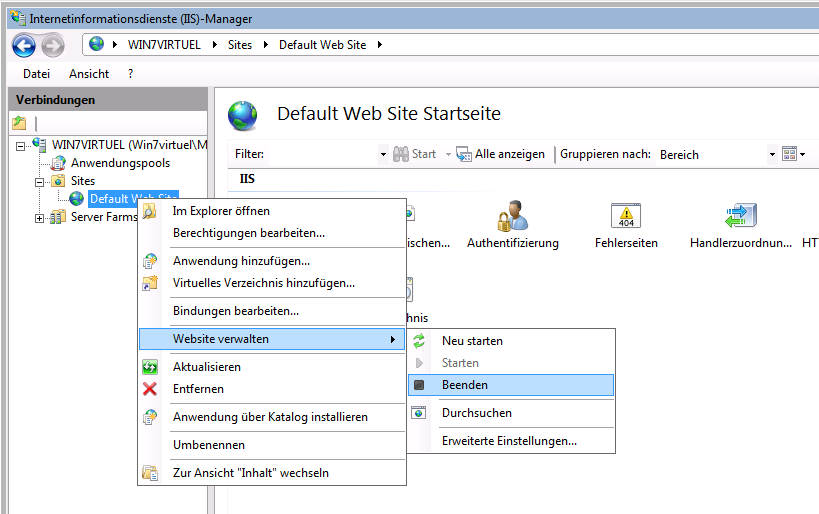Click the Im Explorer öffnen folder icon
The width and height of the screenshot is (819, 514).
150,211
